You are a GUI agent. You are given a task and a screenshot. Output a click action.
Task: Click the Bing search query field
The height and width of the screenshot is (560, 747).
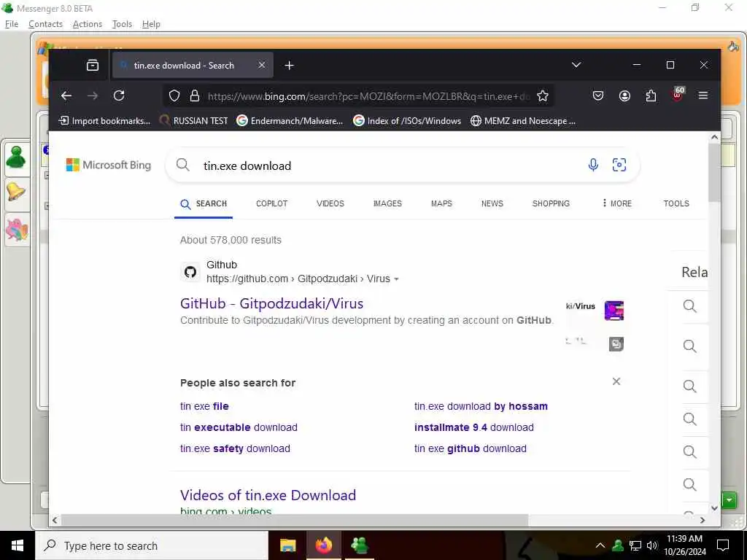pyautogui.click(x=391, y=166)
